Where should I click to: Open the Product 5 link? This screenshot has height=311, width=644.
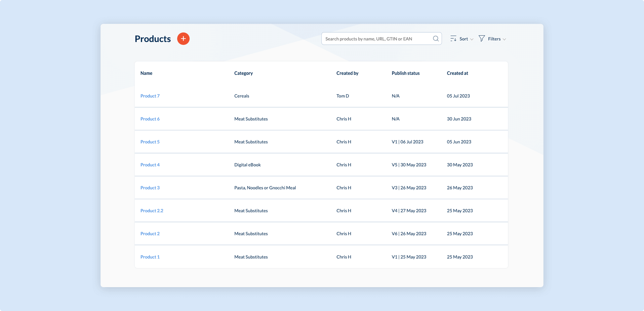point(150,142)
